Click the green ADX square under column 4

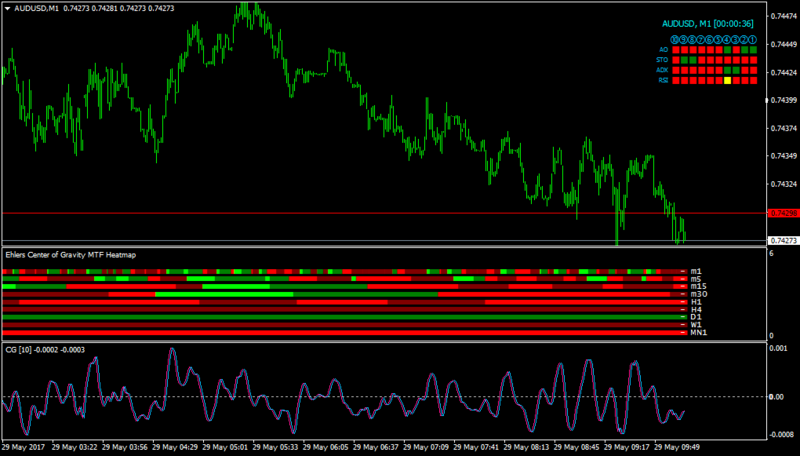(x=728, y=70)
